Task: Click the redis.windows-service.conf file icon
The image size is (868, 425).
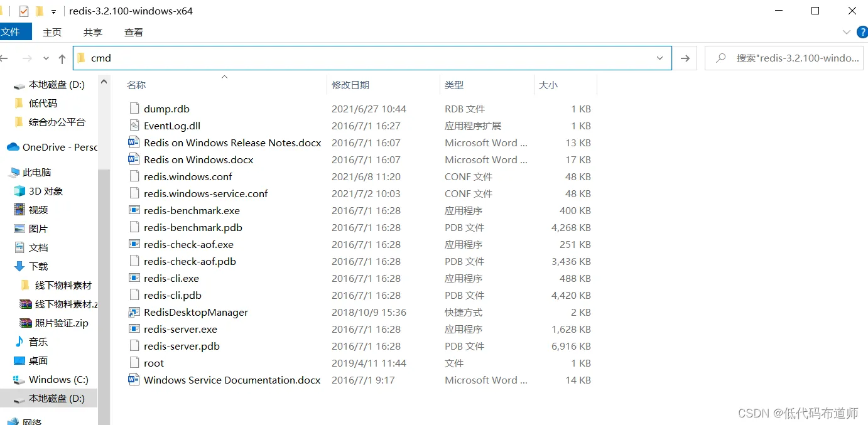Action: tap(134, 193)
